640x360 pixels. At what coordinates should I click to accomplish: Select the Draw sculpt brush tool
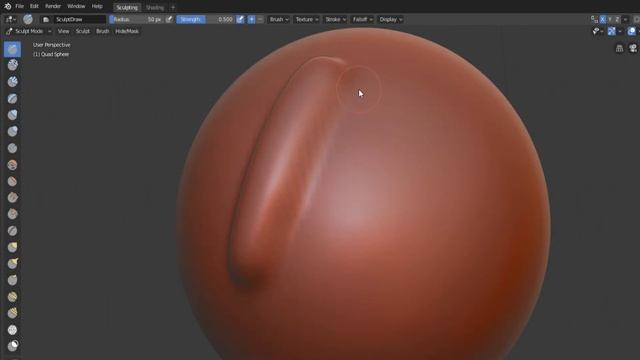coord(12,49)
